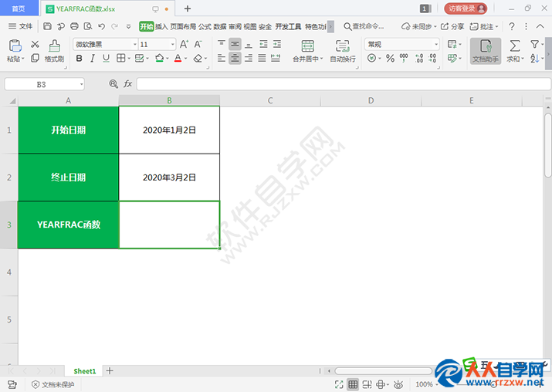
Task: Apply thousands separator format
Action: (x=404, y=58)
